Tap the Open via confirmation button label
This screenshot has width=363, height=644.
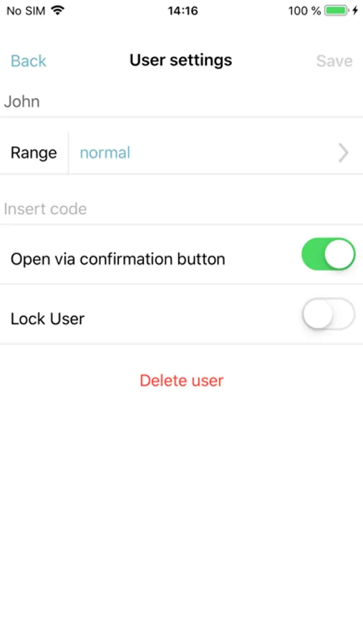pos(118,259)
